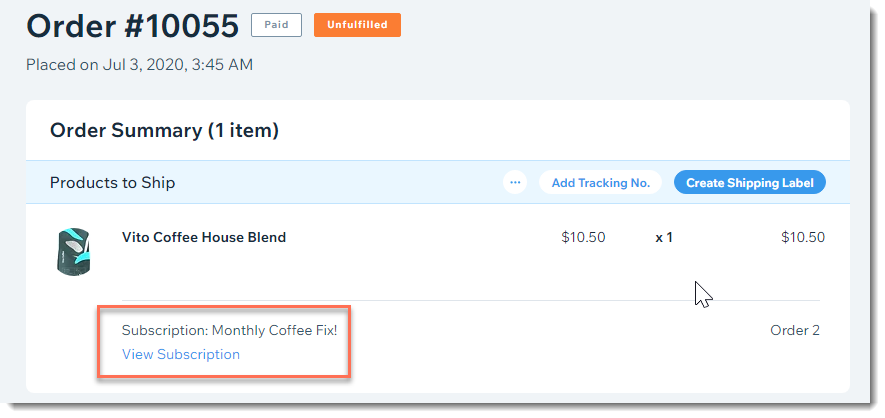Click the Subscription: Monthly Coffee Fix! text

(x=229, y=331)
